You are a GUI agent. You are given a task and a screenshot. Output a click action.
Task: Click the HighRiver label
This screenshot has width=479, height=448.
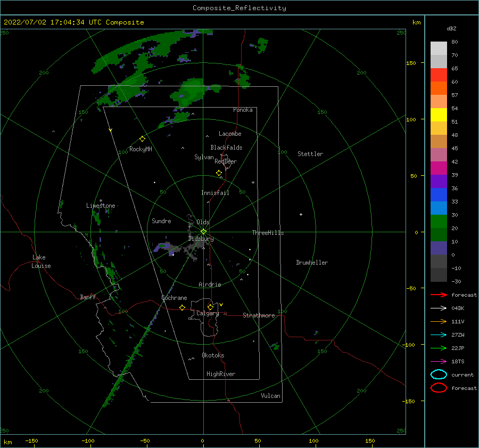[x=221, y=374]
